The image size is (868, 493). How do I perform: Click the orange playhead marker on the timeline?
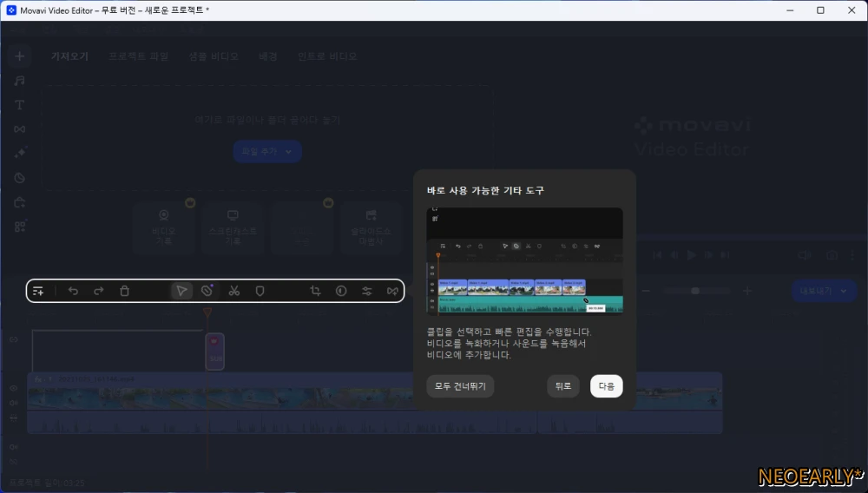tap(207, 312)
